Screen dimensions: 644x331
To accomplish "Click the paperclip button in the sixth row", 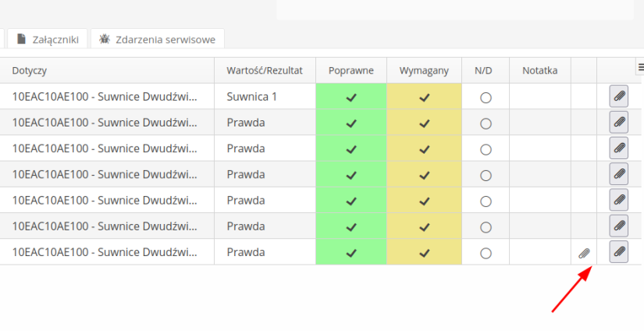I will (x=618, y=226).
